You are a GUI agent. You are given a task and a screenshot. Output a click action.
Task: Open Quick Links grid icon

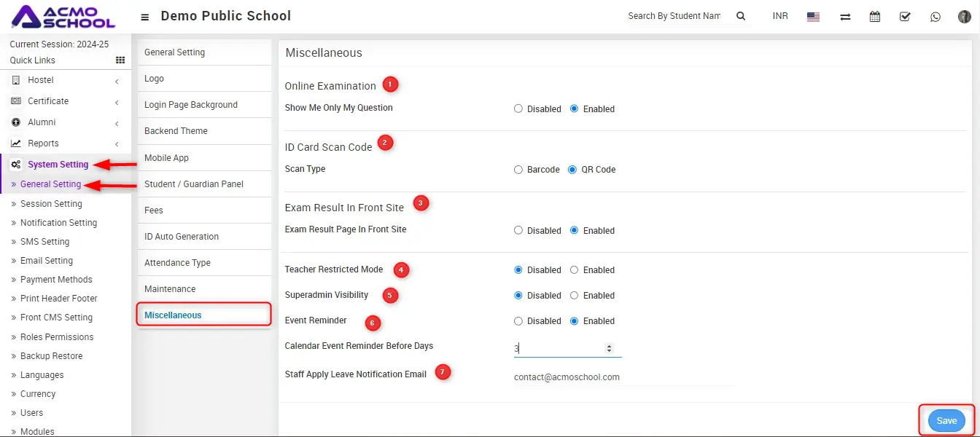[x=120, y=60]
